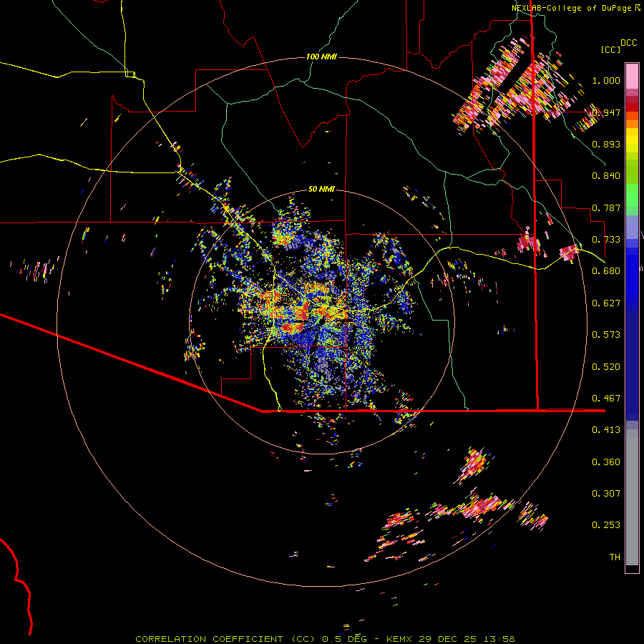Click the 50 NMI range ring label

(x=321, y=189)
